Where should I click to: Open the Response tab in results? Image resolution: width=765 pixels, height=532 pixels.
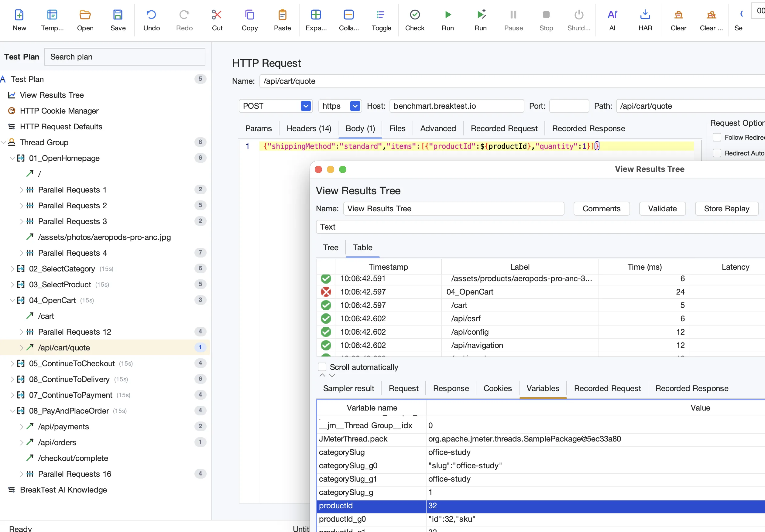(451, 388)
